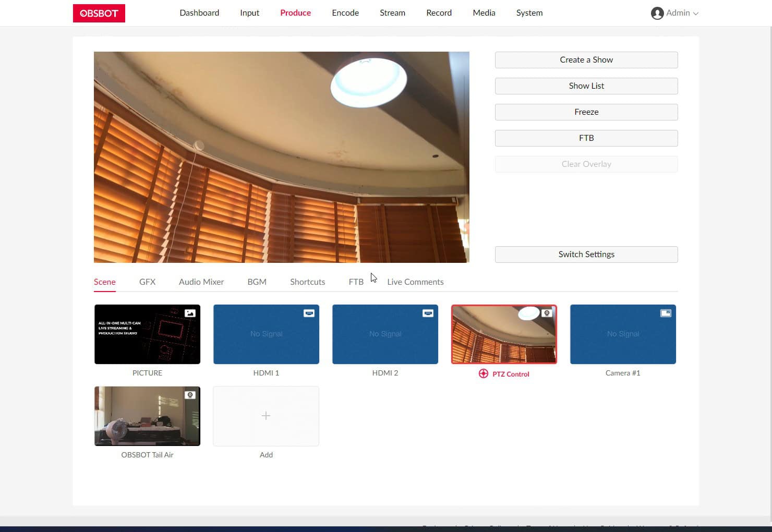Click the Freeze button
Screen dimensions: 772x532
(586, 112)
